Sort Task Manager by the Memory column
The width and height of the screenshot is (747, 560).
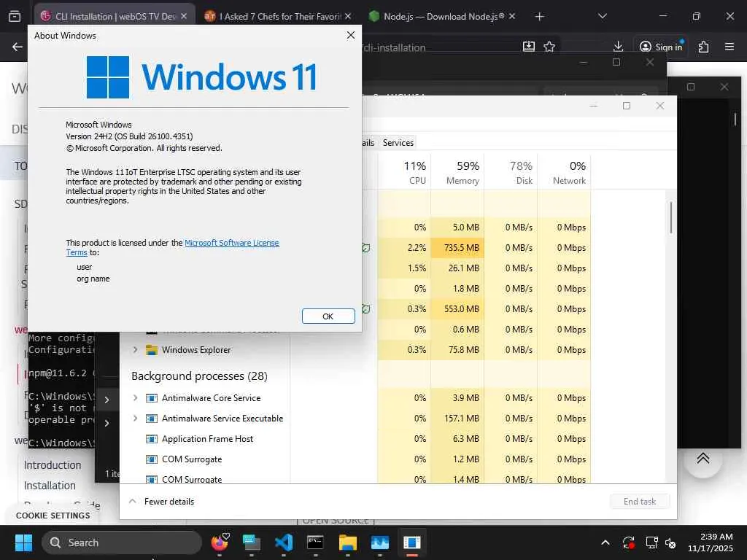pyautogui.click(x=458, y=172)
